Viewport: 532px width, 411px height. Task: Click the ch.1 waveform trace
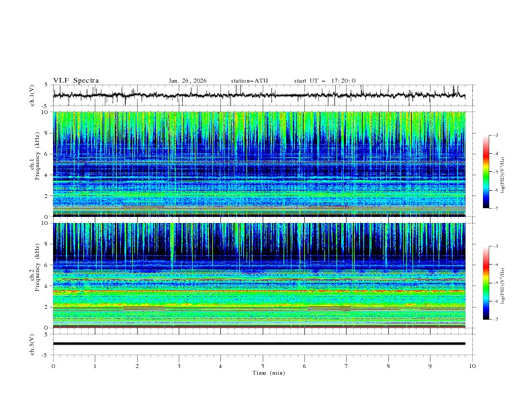pyautogui.click(x=259, y=95)
